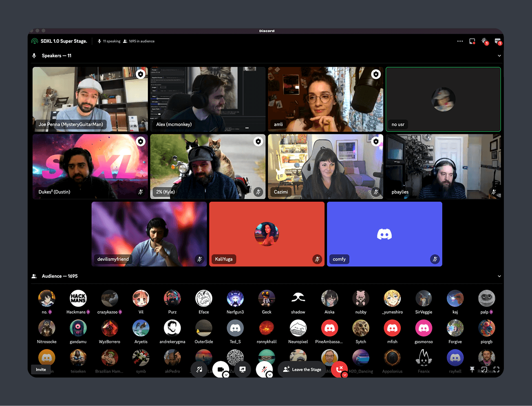Open disconnect options dropdown arrow
Screen dimensions: 532x406
click(345, 375)
